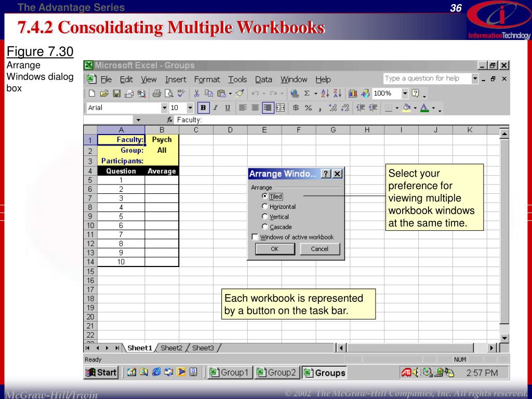Click the Drawing toolbar icon
This screenshot has width=532, height=399.
tap(365, 94)
